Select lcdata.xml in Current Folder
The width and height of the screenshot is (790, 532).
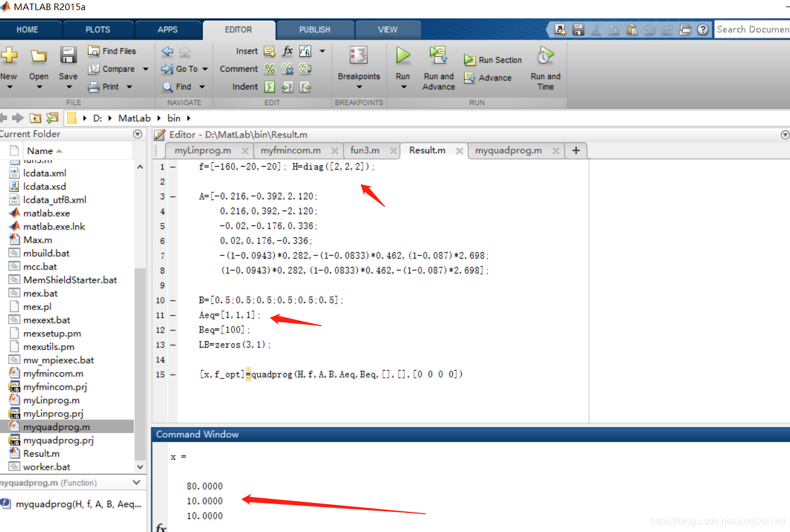click(x=45, y=173)
